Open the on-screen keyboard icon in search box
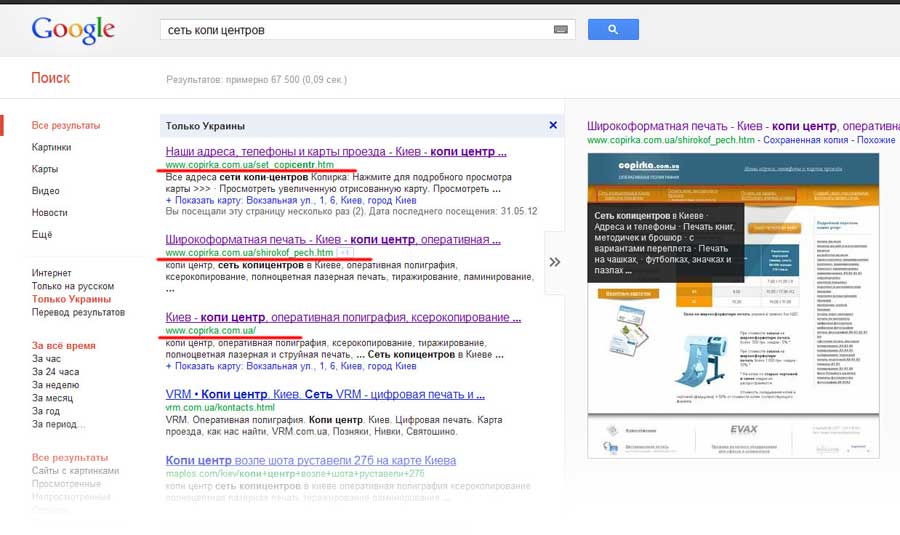This screenshot has width=900, height=535. tap(561, 30)
